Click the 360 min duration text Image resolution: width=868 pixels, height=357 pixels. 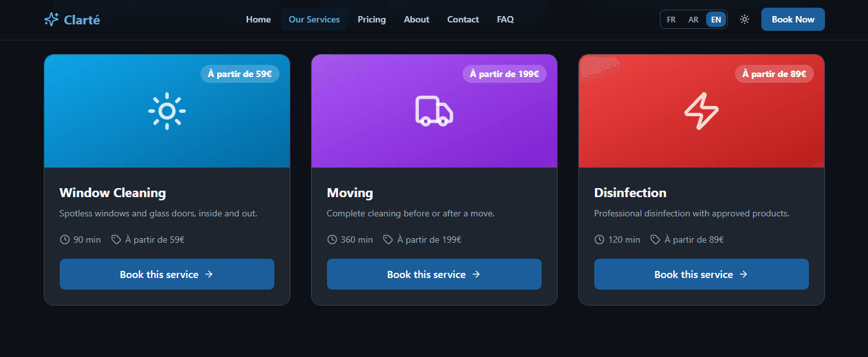pos(357,239)
